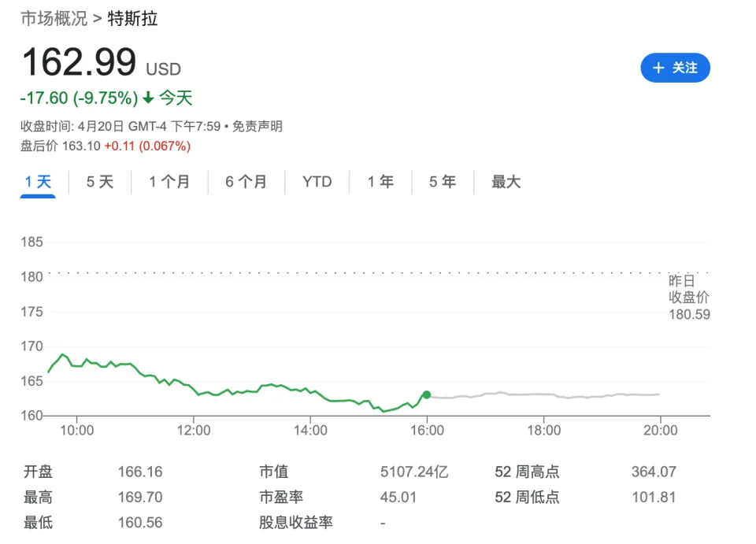
Task: Show the 5 年 chart range
Action: [x=443, y=182]
